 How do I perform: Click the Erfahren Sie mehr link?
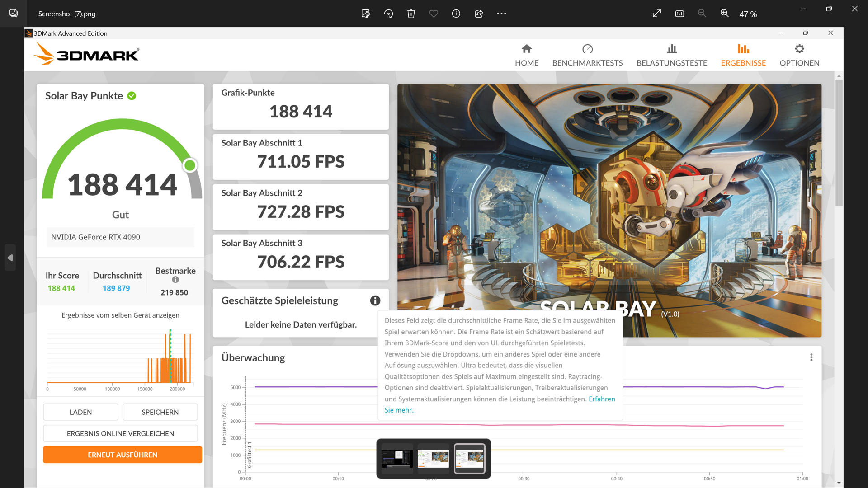coord(601,399)
